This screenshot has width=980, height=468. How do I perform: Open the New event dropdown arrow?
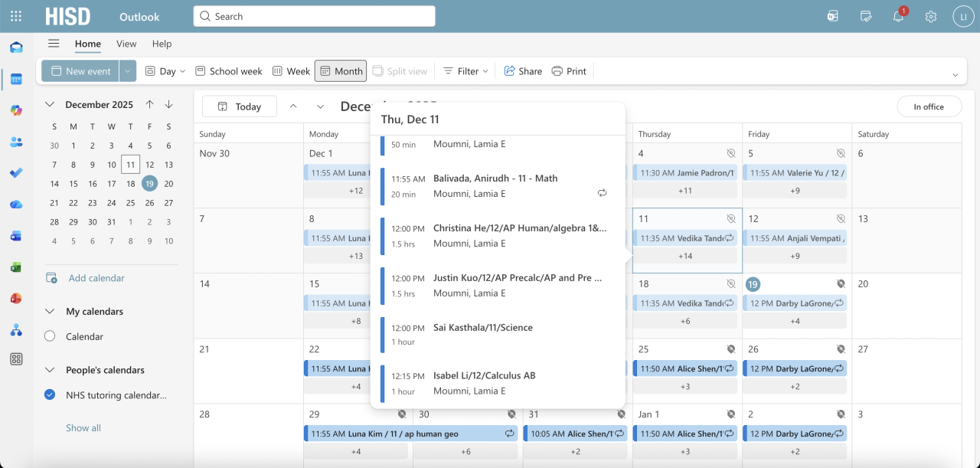(127, 71)
